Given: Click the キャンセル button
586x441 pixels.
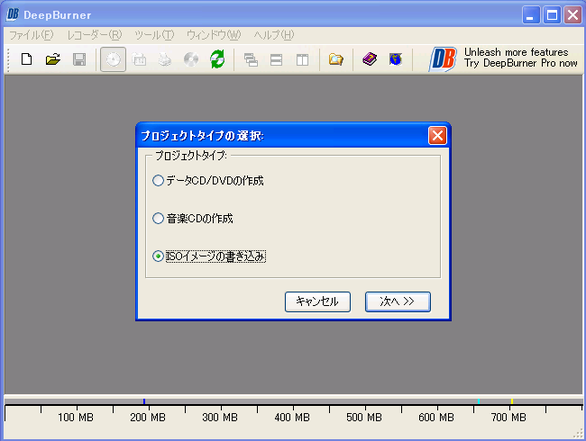Looking at the screenshot, I should (317, 301).
